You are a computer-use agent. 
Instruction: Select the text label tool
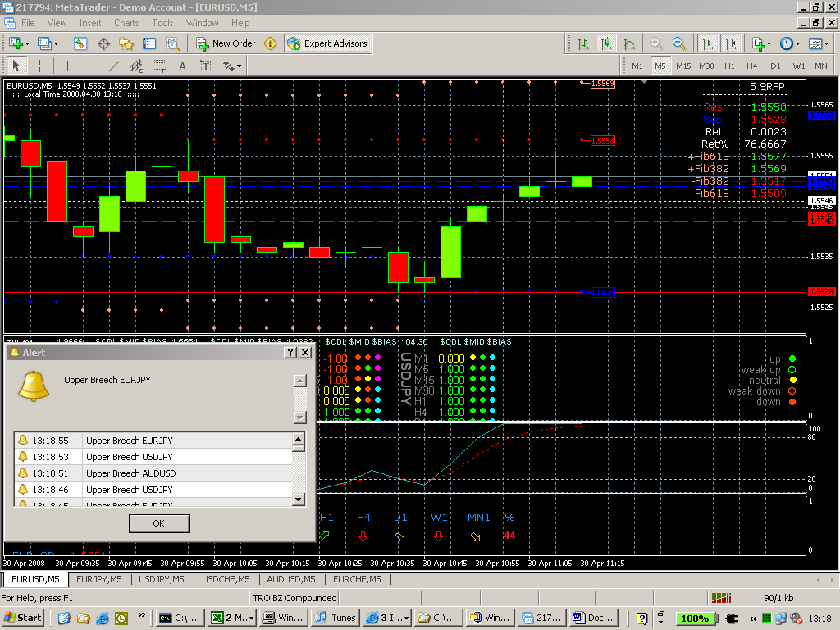(206, 66)
